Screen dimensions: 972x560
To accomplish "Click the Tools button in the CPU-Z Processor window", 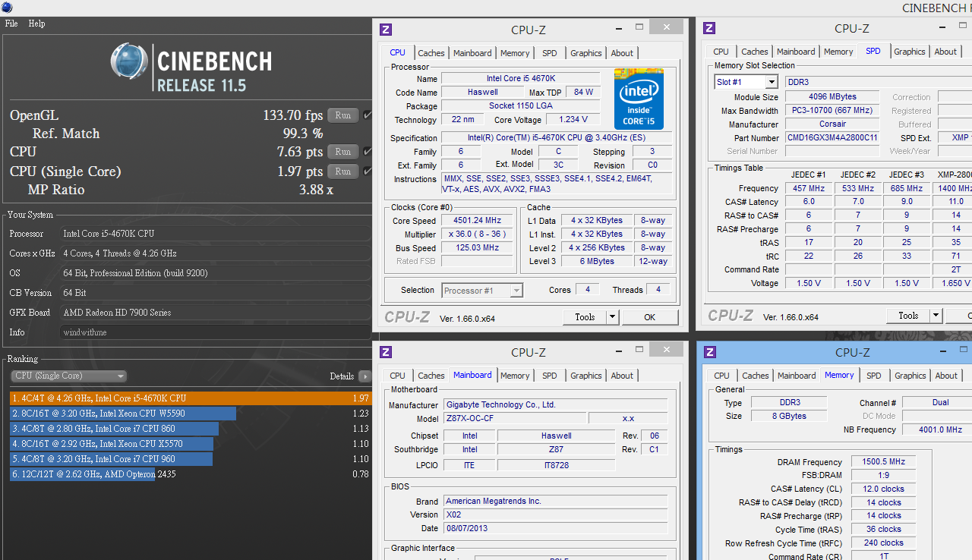I will 585,317.
